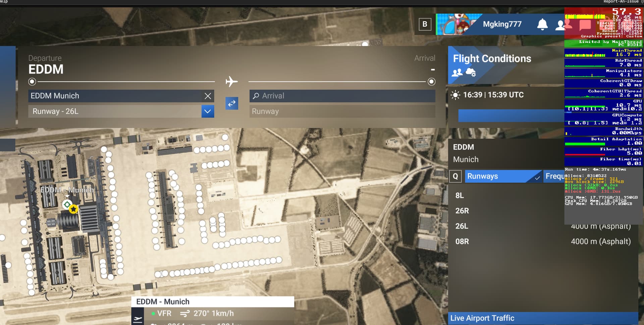Click the Arrival search field
Screen dimensions: 644x325
point(342,96)
